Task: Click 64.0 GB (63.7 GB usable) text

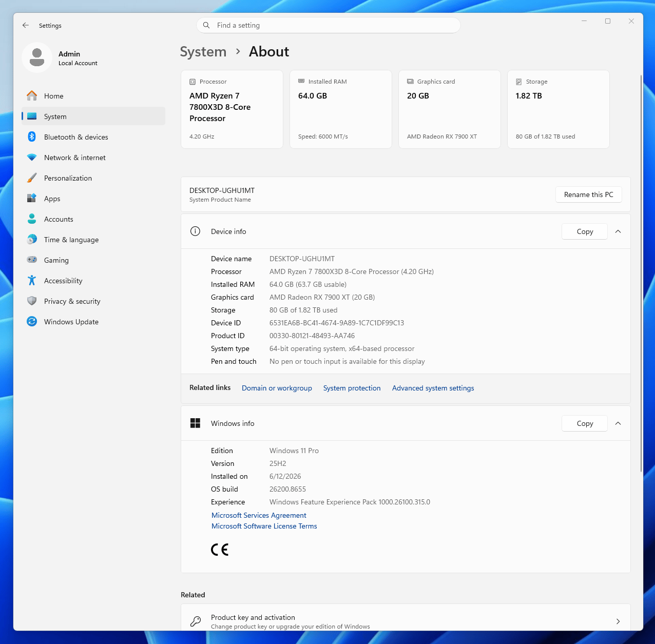Action: tap(308, 284)
